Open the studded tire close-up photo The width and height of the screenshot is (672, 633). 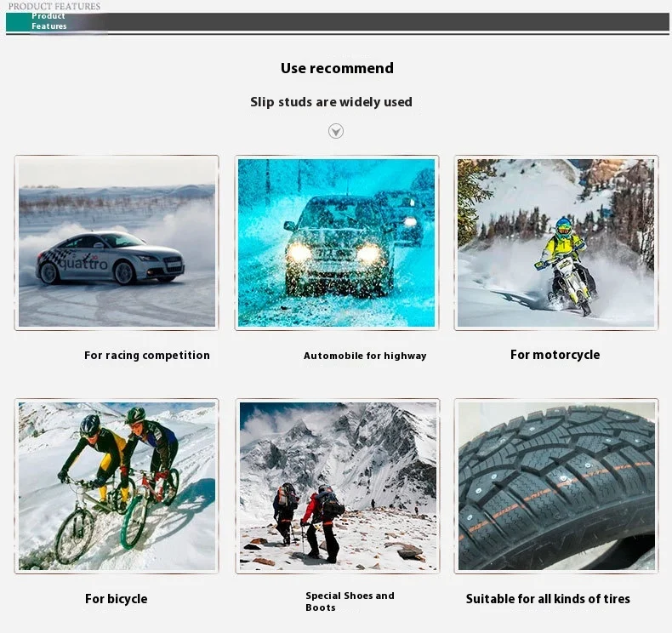coord(556,486)
